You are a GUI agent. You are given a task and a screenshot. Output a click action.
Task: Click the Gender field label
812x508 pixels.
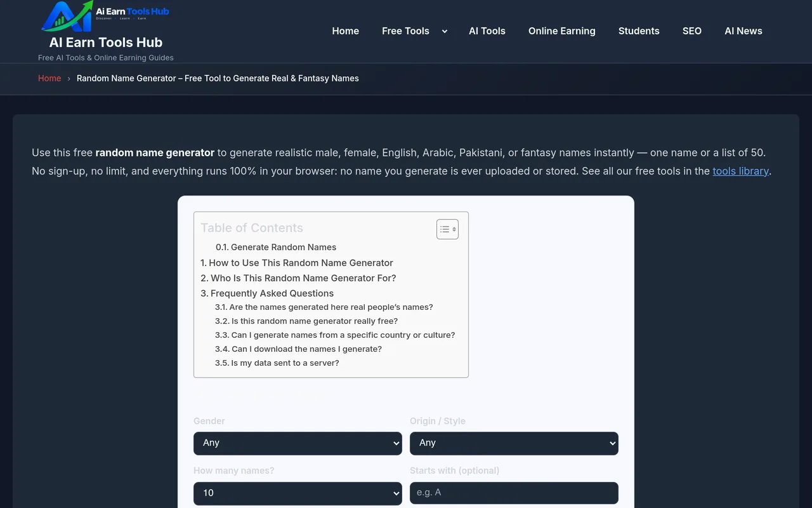pos(209,421)
